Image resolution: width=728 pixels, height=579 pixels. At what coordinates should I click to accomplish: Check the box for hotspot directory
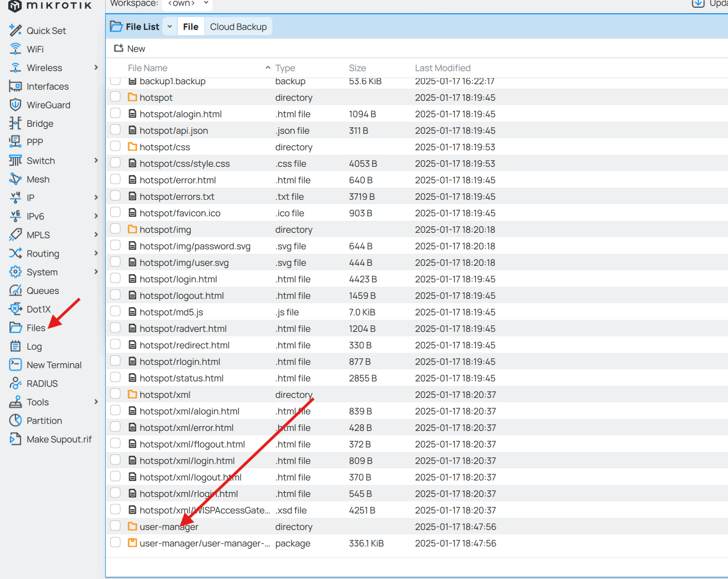(115, 97)
